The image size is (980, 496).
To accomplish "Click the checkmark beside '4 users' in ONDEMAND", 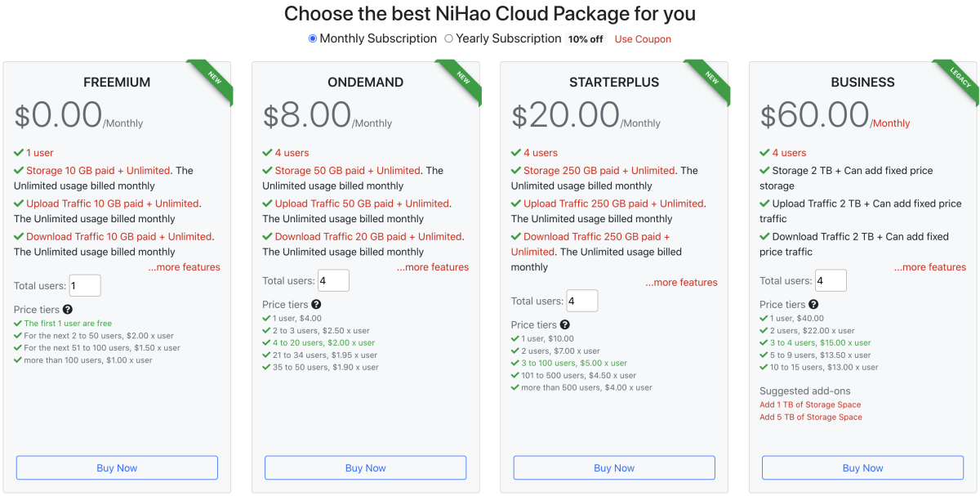I will (267, 153).
